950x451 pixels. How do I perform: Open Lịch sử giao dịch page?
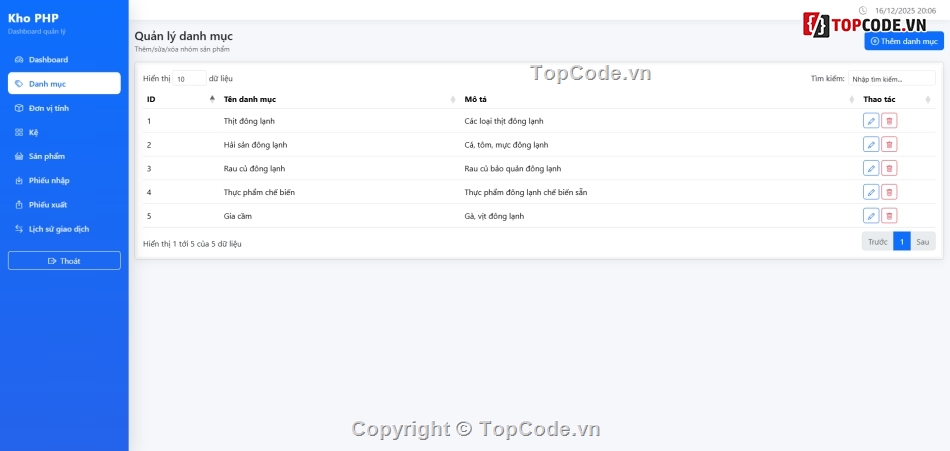pos(58,229)
